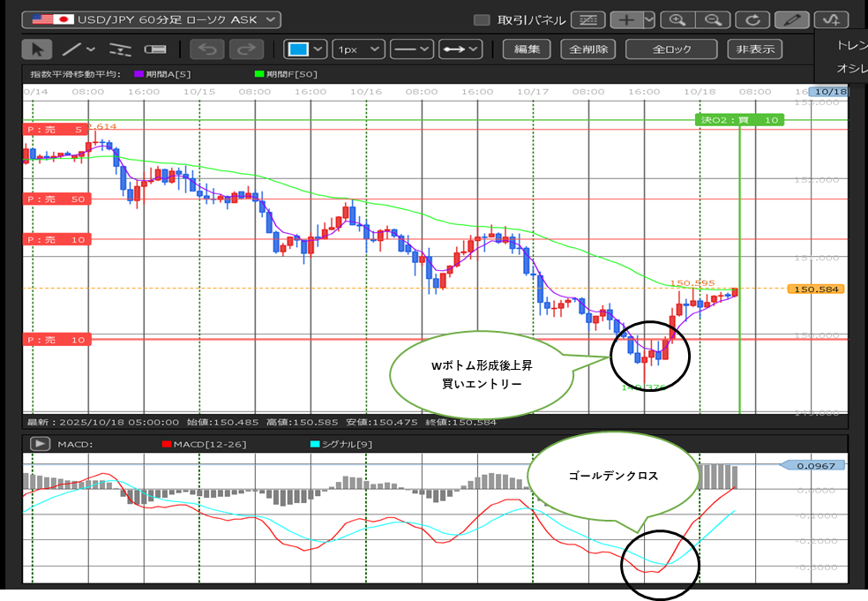Click the undo arrow button

pyautogui.click(x=206, y=49)
